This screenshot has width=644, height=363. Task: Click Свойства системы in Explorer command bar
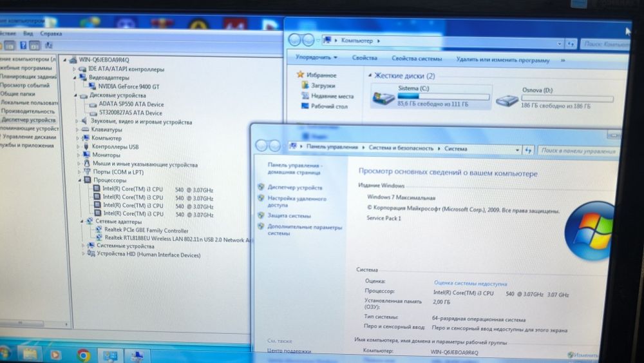pos(417,59)
